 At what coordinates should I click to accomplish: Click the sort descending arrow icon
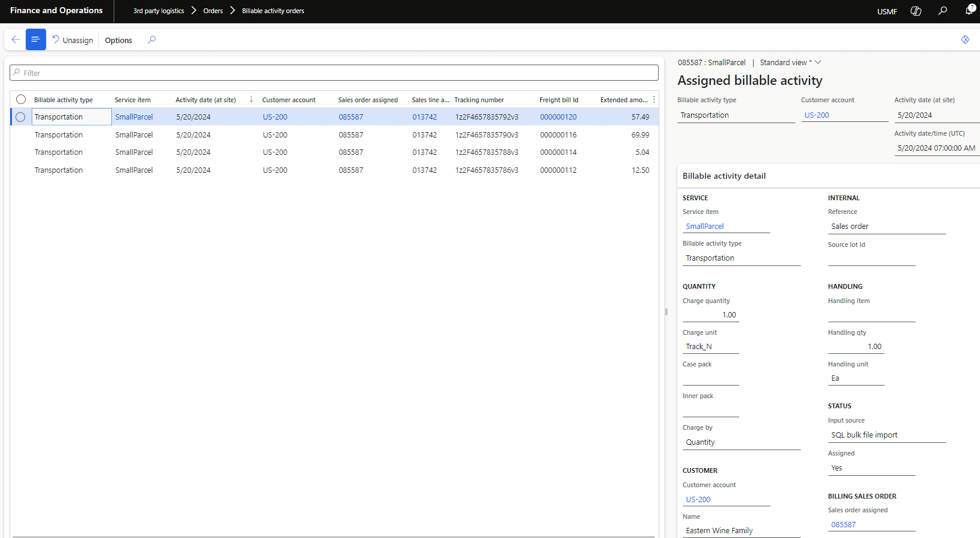[x=251, y=99]
